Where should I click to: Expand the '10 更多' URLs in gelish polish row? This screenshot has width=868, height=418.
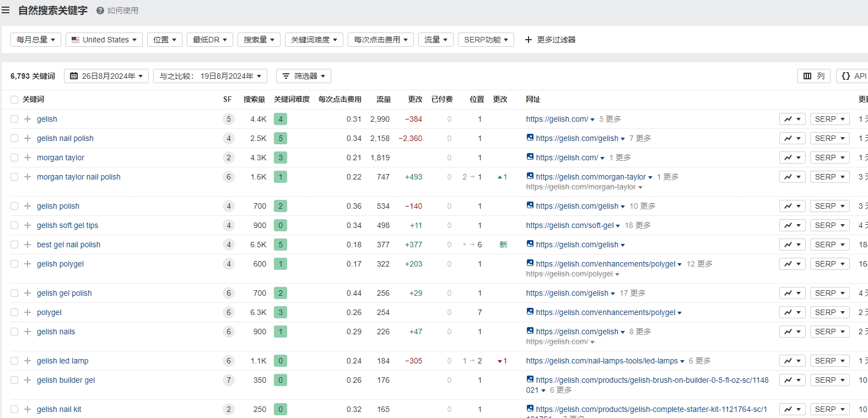tap(643, 206)
